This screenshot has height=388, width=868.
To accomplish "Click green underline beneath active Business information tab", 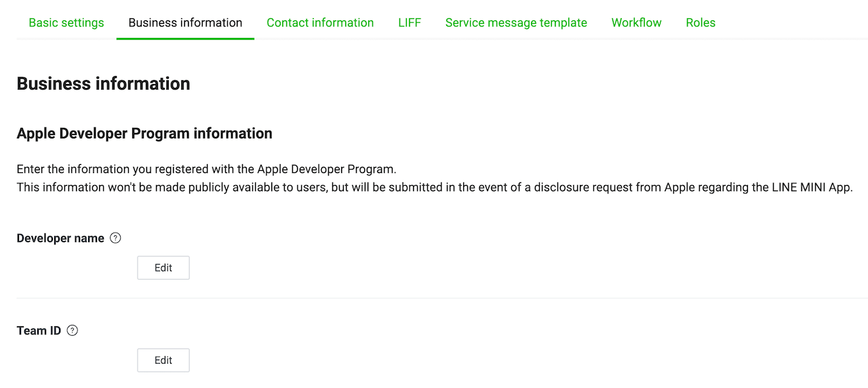I will click(x=185, y=39).
